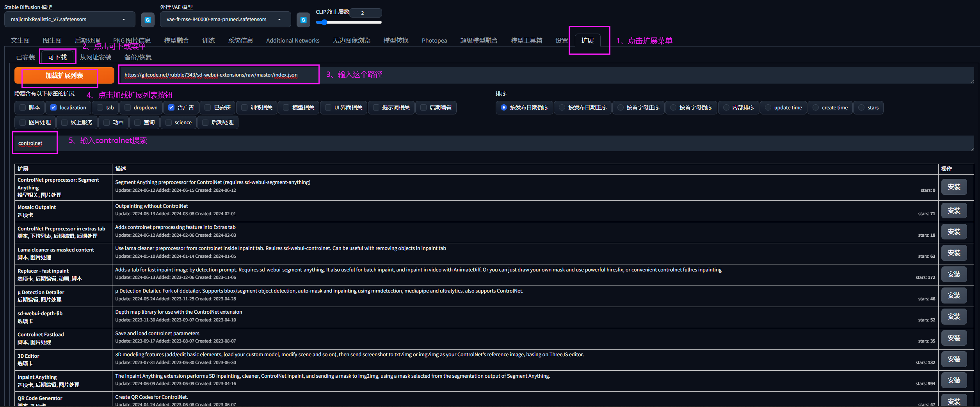Click the extension index URL field

click(x=546, y=75)
